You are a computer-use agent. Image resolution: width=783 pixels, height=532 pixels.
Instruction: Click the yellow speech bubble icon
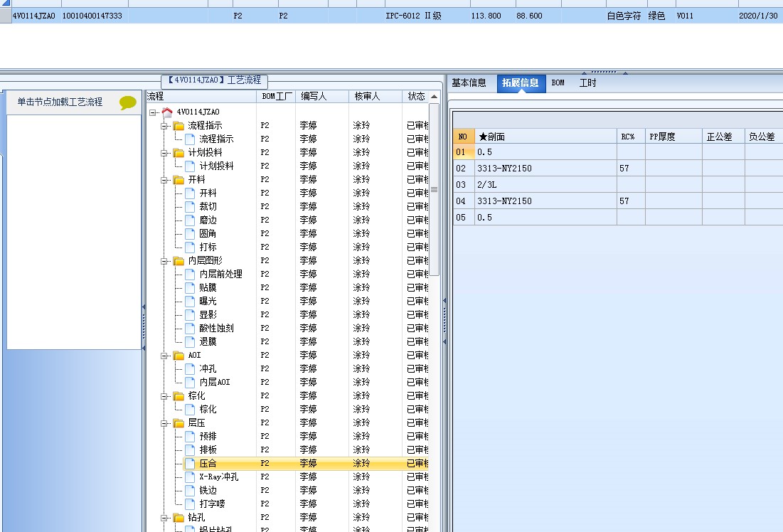(128, 102)
